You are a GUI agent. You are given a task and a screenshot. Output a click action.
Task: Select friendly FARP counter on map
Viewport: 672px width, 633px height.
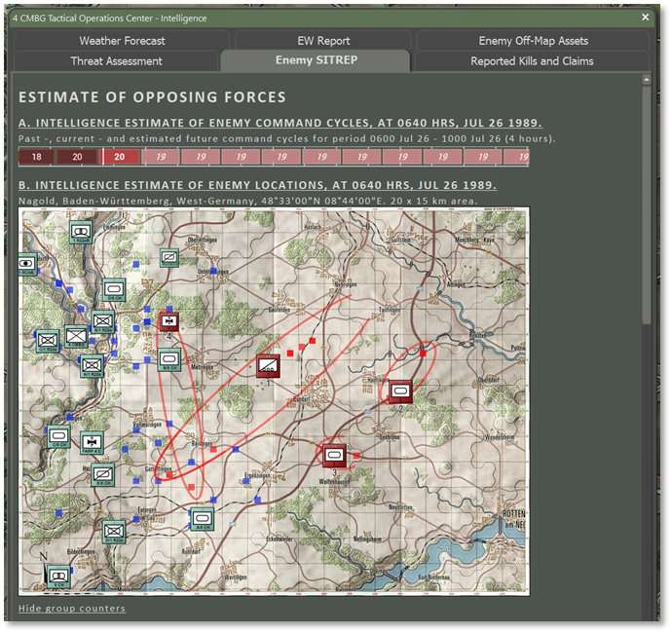click(x=92, y=442)
